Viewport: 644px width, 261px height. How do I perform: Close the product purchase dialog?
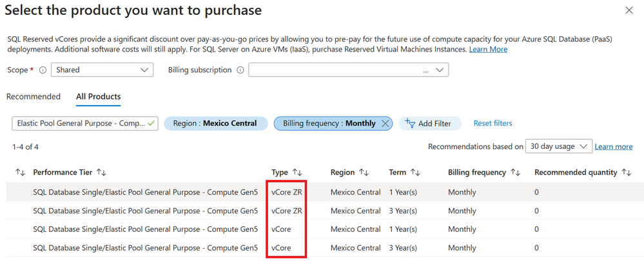point(629,10)
